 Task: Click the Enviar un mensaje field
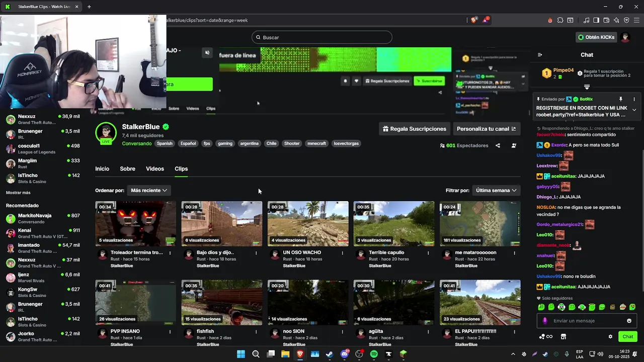587,321
